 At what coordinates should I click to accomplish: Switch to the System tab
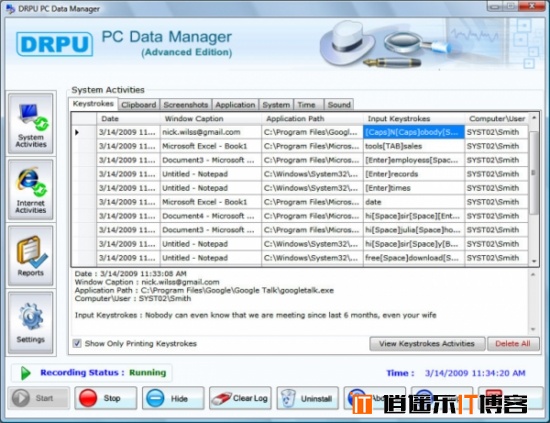276,105
